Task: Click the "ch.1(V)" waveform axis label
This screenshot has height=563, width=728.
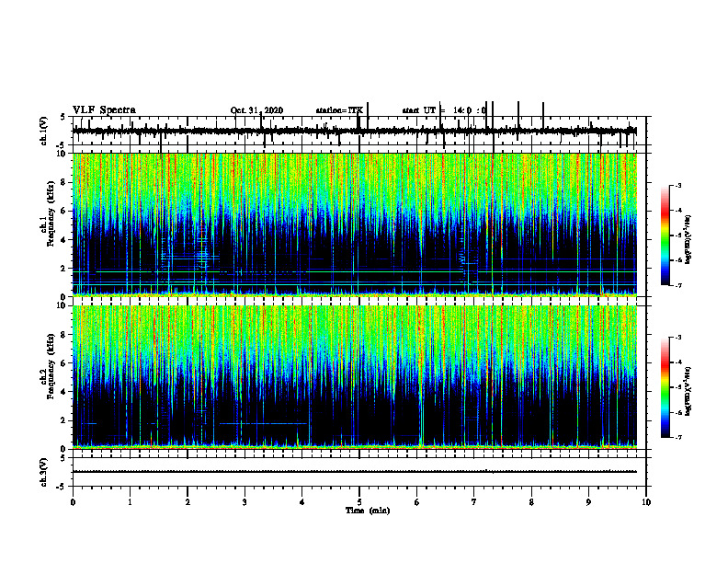Action: pyautogui.click(x=44, y=131)
